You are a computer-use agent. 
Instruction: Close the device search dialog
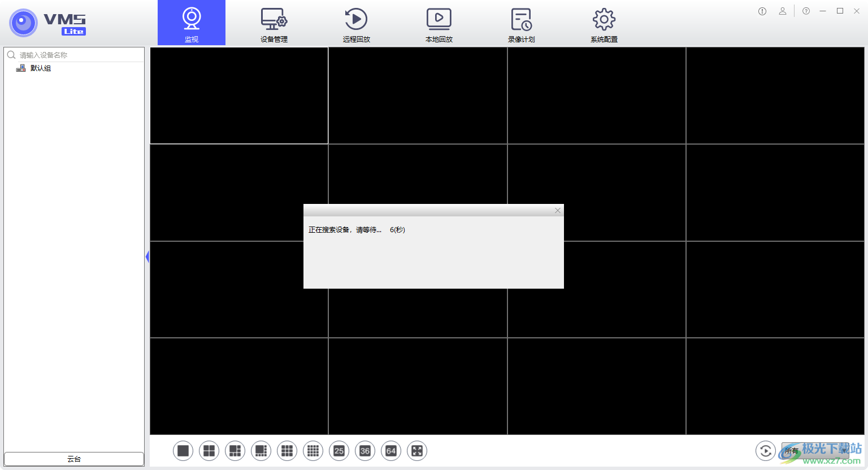(558, 211)
